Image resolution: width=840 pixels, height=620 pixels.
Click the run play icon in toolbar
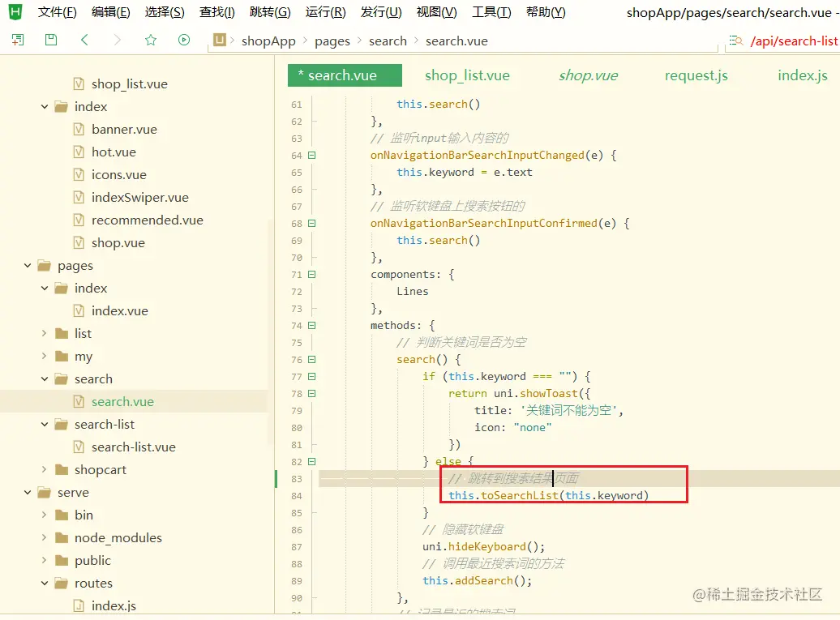point(184,40)
